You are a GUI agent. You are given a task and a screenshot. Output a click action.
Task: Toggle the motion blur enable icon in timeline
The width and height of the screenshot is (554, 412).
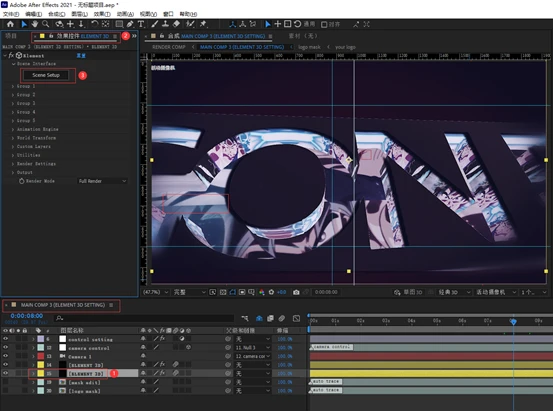pyautogui.click(x=282, y=319)
